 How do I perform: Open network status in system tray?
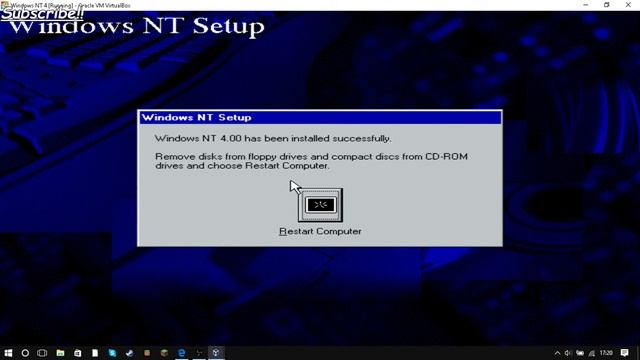pyautogui.click(x=591, y=353)
